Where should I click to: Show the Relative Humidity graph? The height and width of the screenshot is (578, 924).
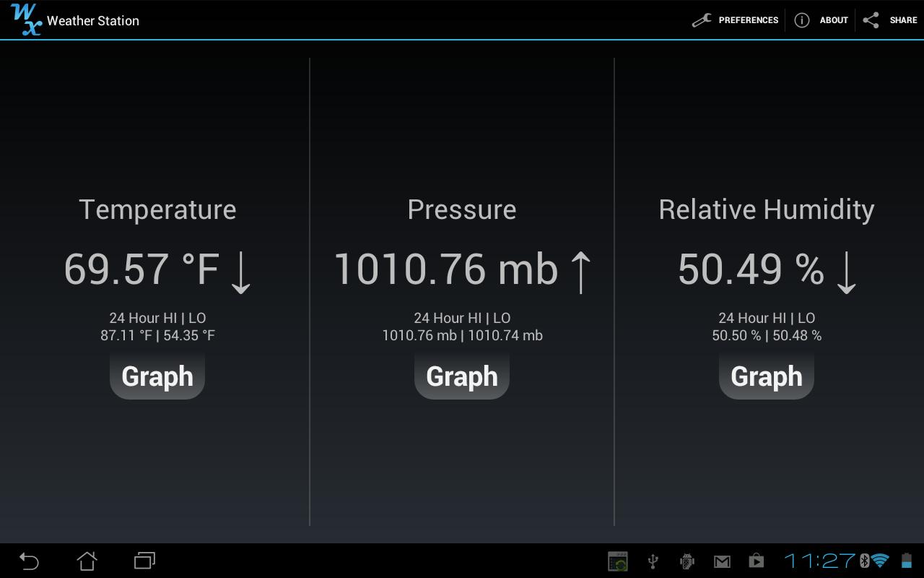click(x=767, y=376)
